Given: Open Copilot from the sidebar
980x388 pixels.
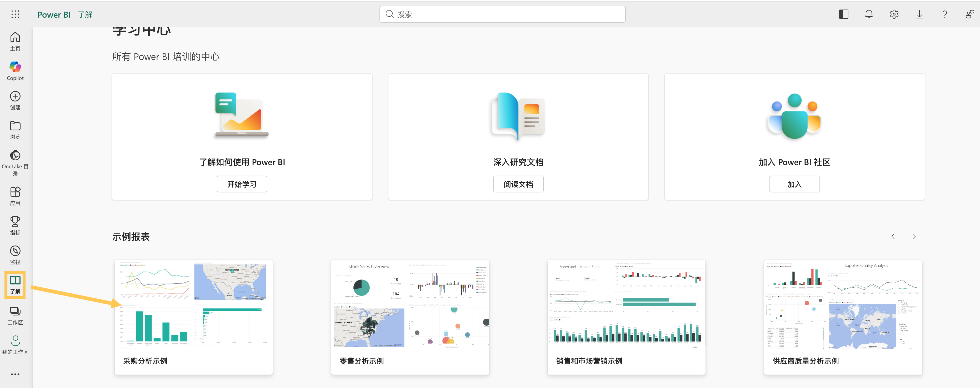Looking at the screenshot, I should click(x=15, y=71).
